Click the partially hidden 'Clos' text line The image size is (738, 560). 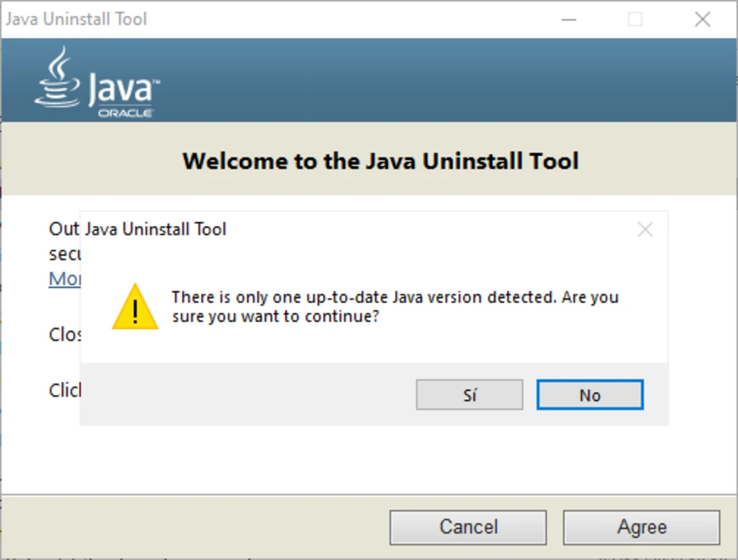point(65,335)
